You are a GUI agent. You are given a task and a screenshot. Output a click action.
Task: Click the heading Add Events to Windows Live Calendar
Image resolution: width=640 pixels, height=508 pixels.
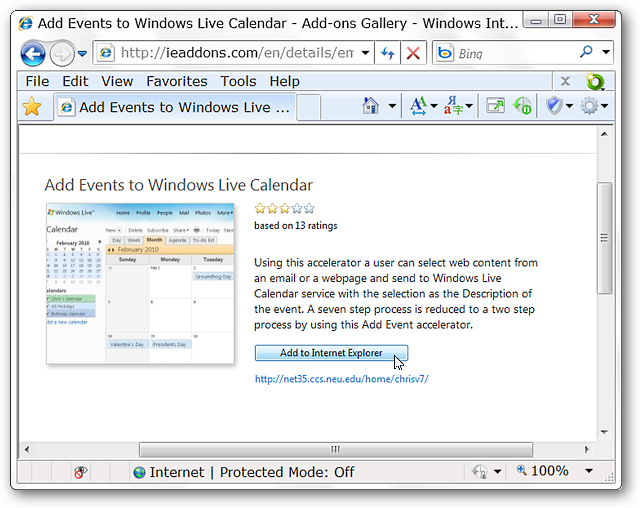point(178,185)
